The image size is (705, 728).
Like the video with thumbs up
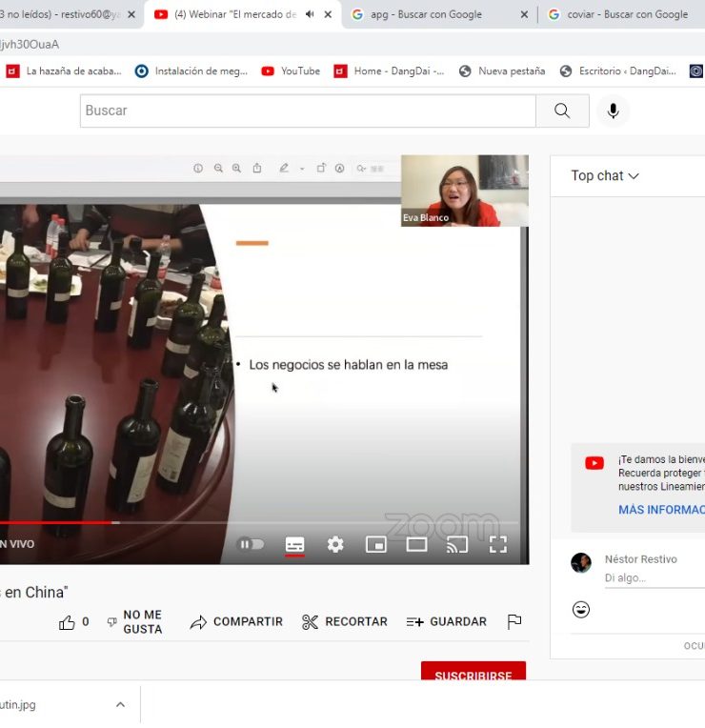[67, 622]
